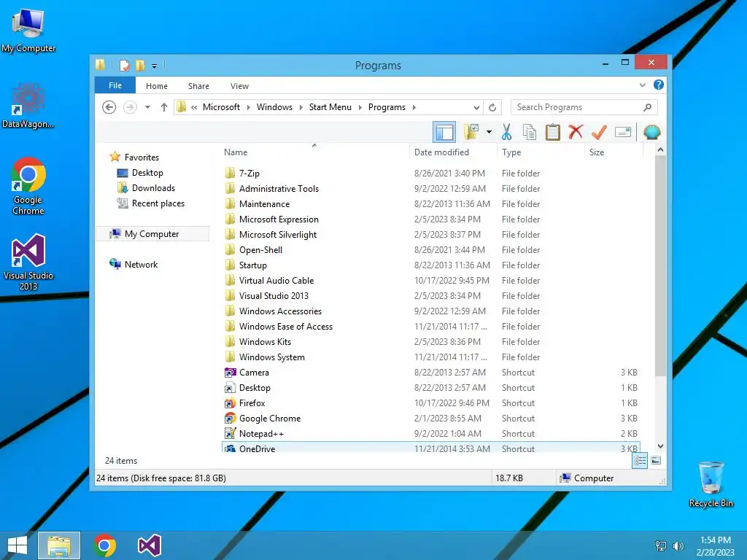The height and width of the screenshot is (560, 747).
Task: Click the search magnifier icon
Action: [648, 107]
